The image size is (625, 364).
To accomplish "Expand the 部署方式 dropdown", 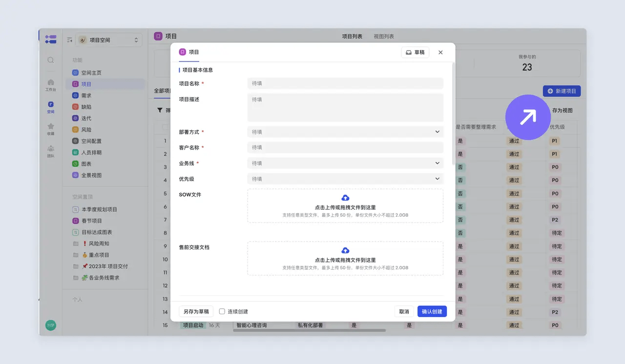I will 437,132.
